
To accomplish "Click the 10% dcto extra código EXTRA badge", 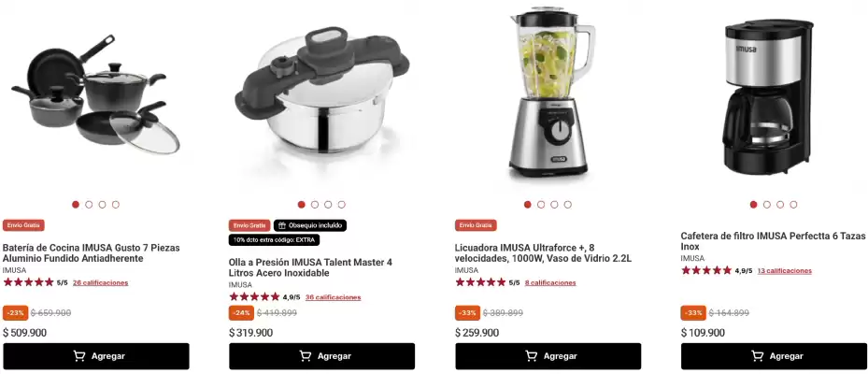I will (x=274, y=240).
